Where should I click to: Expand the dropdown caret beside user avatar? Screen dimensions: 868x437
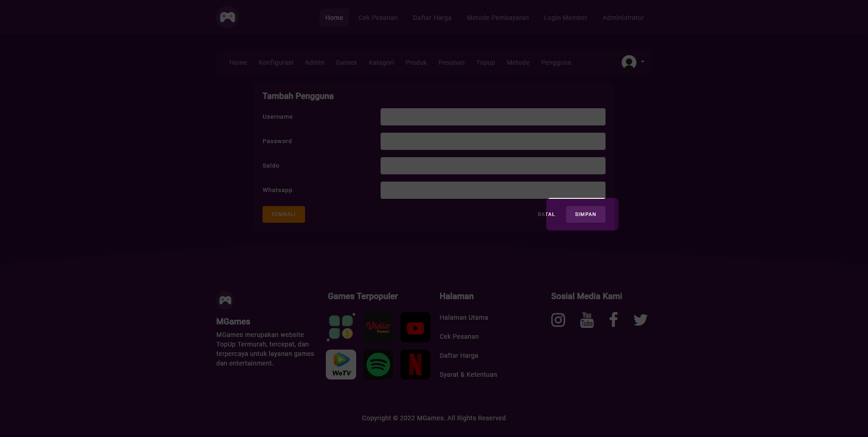(x=643, y=62)
